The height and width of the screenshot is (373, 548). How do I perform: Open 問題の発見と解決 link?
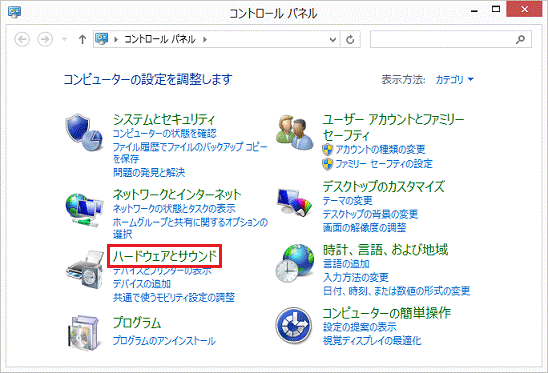149,172
